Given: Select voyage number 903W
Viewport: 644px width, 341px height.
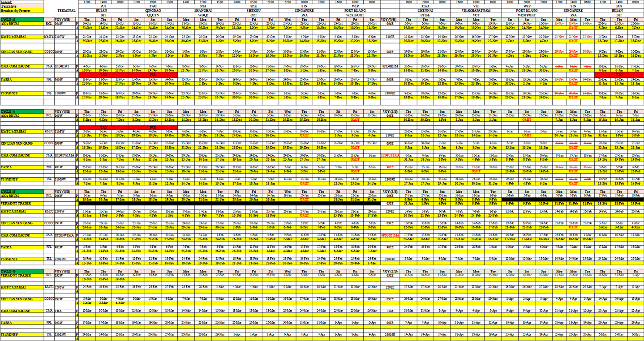Looking at the screenshot, I should [x=64, y=323].
